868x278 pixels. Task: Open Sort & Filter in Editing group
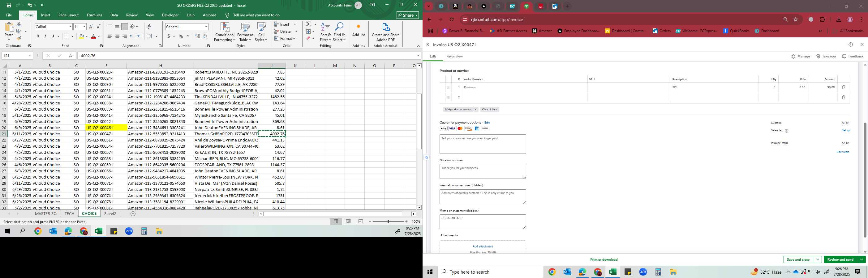click(x=325, y=32)
